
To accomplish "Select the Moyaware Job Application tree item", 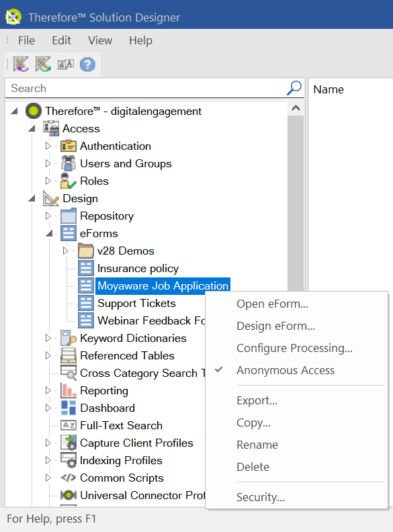I will [x=163, y=285].
